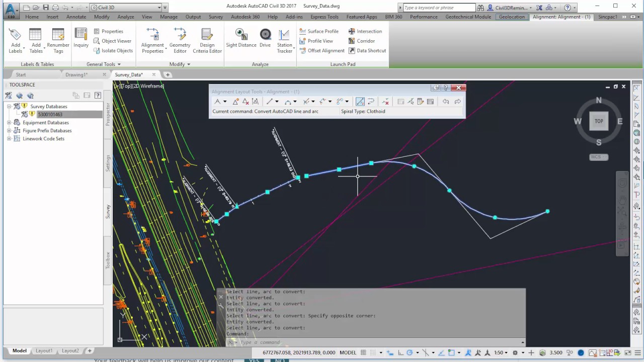Select survey database 5300101463

(x=50, y=115)
